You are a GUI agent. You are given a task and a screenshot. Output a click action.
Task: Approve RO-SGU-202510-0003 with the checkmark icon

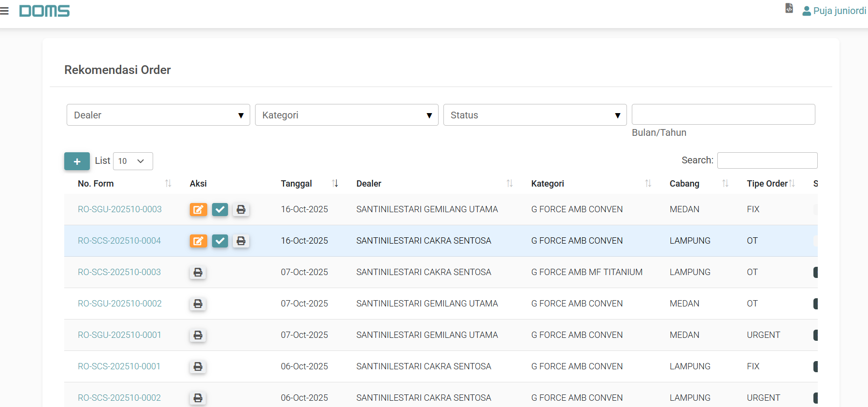pyautogui.click(x=220, y=209)
